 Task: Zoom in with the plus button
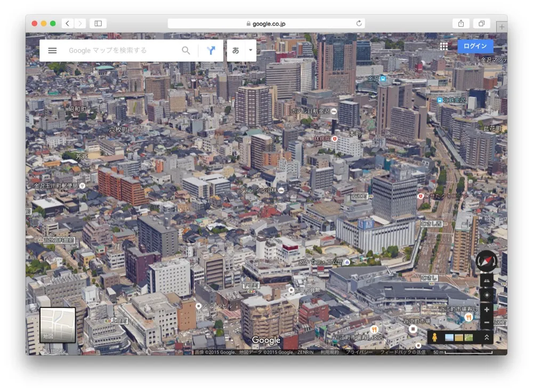(486, 309)
